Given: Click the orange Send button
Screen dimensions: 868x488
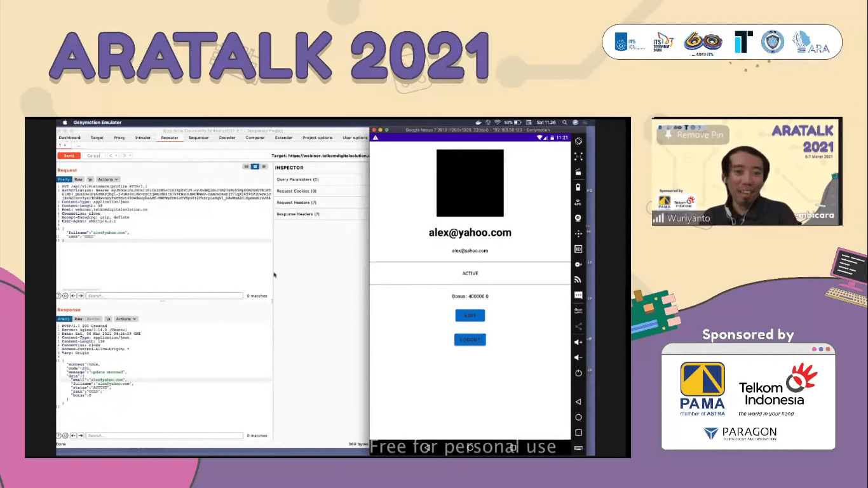Looking at the screenshot, I should pyautogui.click(x=69, y=156).
